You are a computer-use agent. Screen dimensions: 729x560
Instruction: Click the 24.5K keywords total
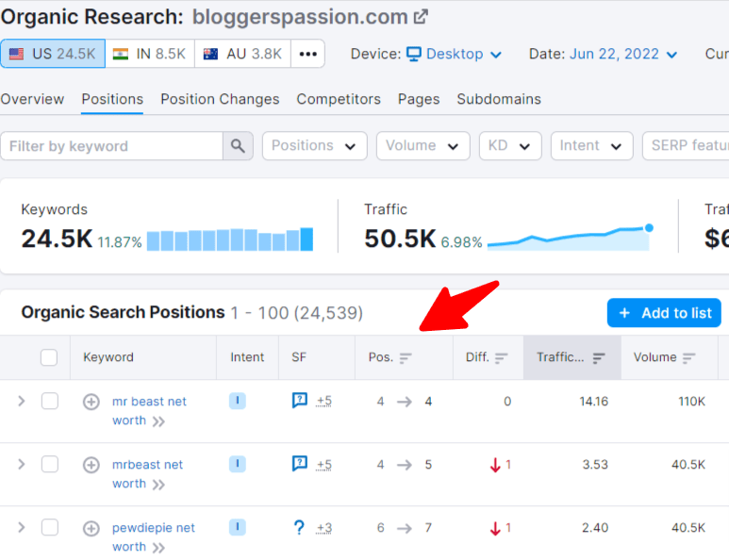[x=57, y=239]
